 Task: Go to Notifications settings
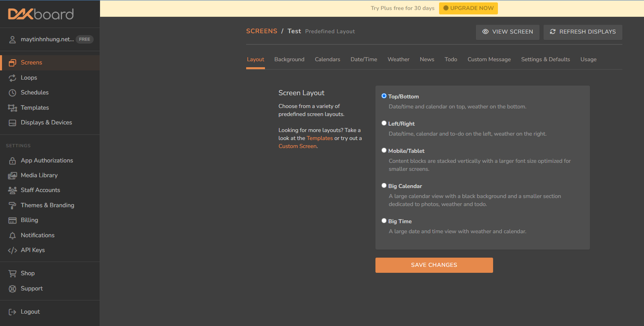[38, 235]
